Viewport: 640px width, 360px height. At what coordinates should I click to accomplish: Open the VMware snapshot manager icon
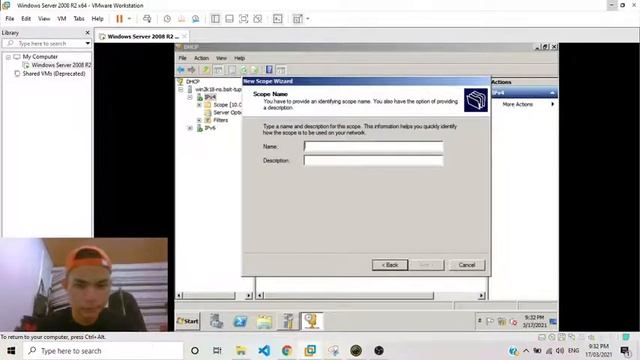(x=196, y=19)
